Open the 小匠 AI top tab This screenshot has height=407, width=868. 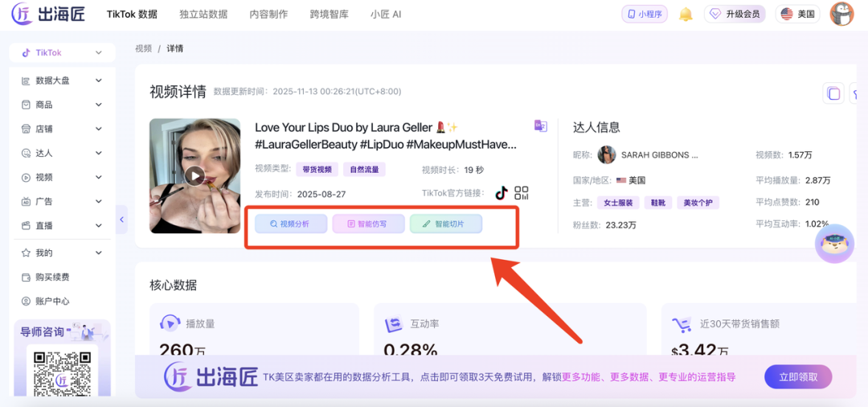(x=386, y=14)
